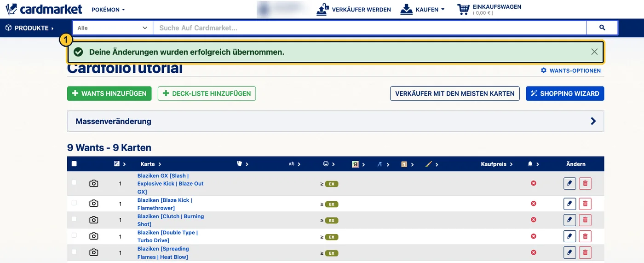Click red notification X for Blaziken Spreading Flames
This screenshot has width=644, height=263.
coord(534,252)
